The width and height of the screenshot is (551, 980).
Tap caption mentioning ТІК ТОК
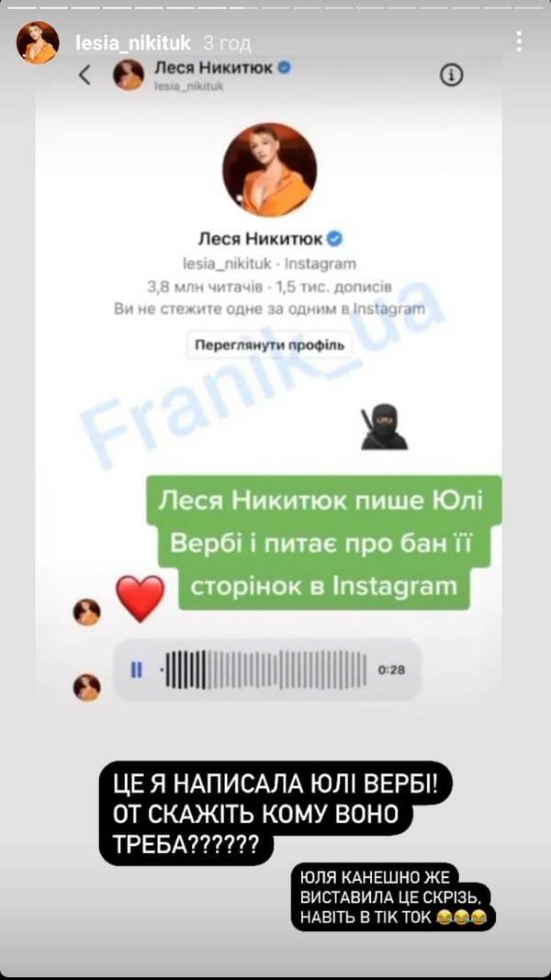(x=392, y=897)
